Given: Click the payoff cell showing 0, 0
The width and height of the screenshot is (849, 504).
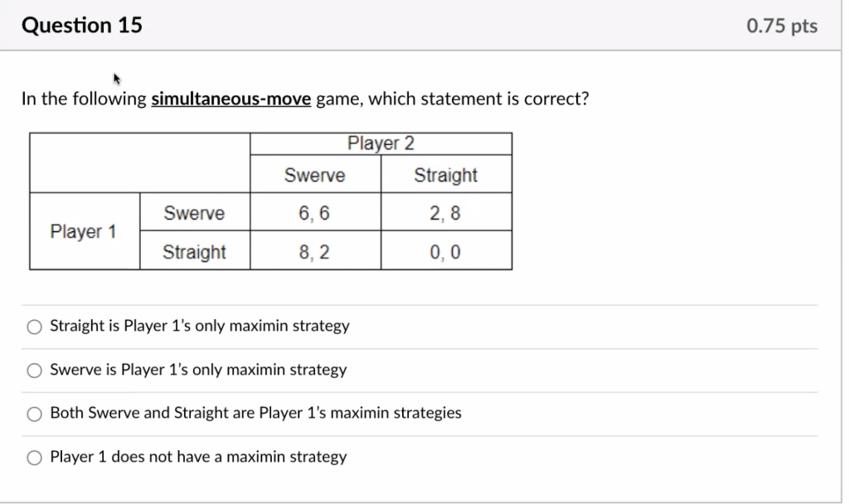Looking at the screenshot, I should 446,250.
